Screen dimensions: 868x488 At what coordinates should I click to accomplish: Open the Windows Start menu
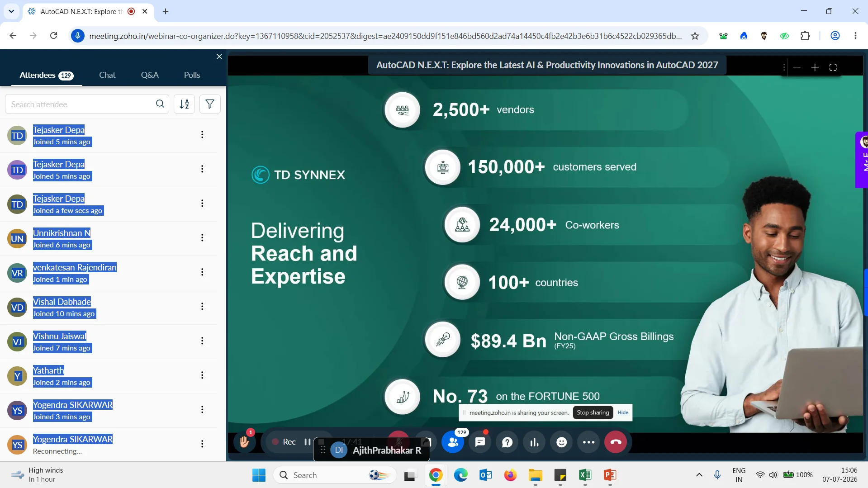(x=259, y=475)
